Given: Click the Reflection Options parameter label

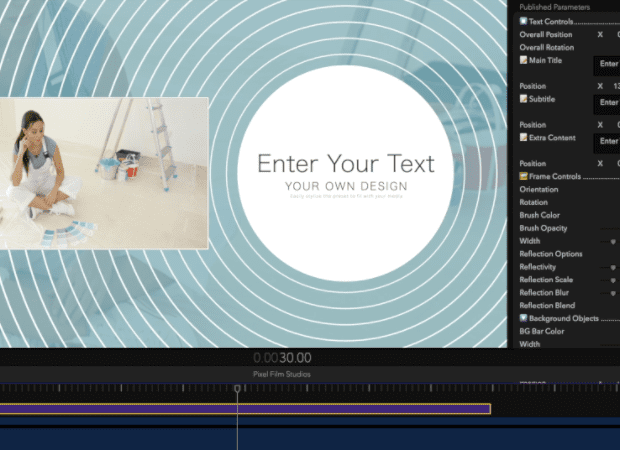Looking at the screenshot, I should [x=551, y=254].
